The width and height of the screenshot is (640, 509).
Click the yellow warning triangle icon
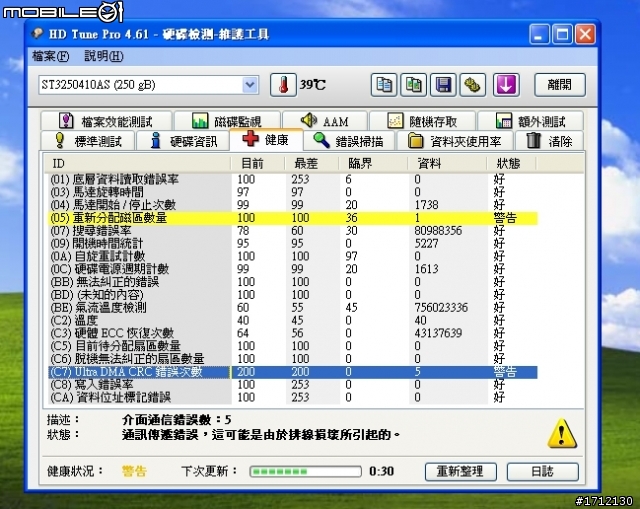coord(562,433)
